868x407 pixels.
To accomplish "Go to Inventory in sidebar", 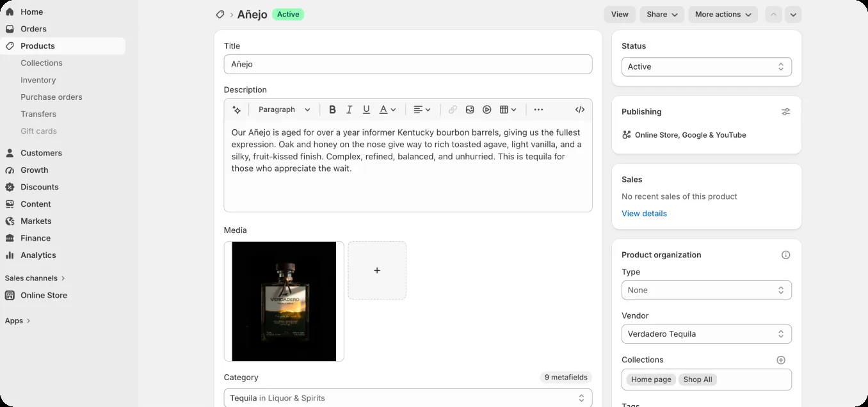I will [x=38, y=80].
